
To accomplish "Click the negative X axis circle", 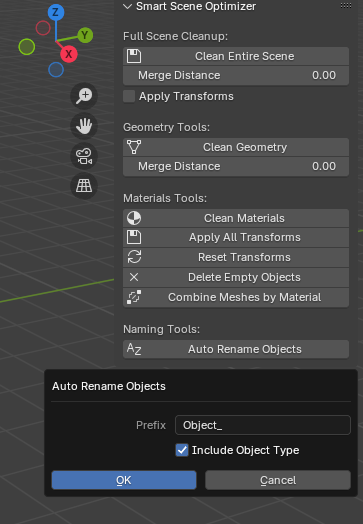I will pyautogui.click(x=43, y=28).
